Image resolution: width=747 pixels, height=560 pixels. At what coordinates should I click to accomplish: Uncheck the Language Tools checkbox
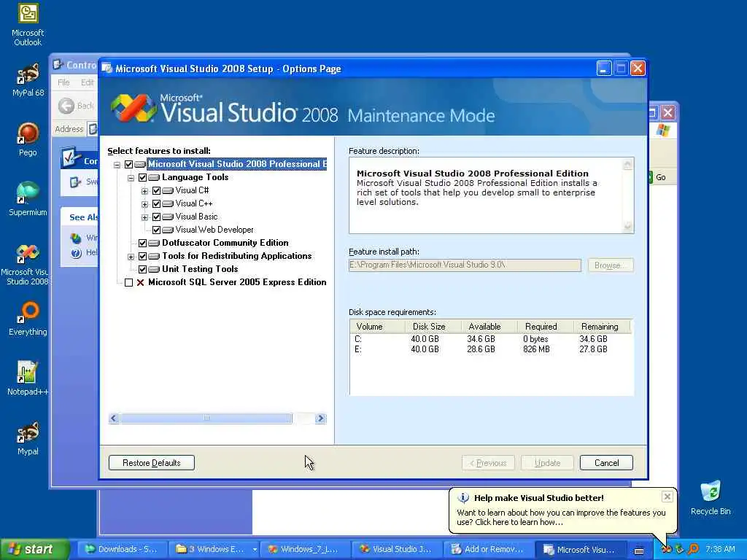(x=142, y=178)
